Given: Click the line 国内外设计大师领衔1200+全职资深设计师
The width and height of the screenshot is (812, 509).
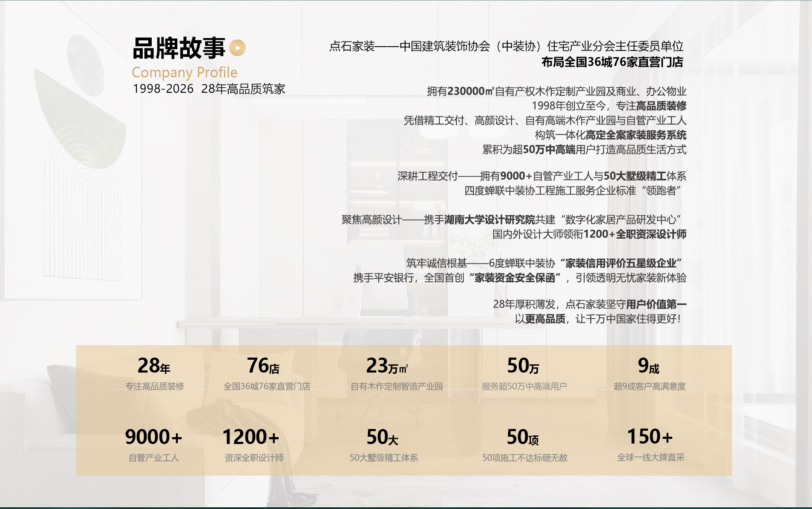Looking at the screenshot, I should point(589,234).
